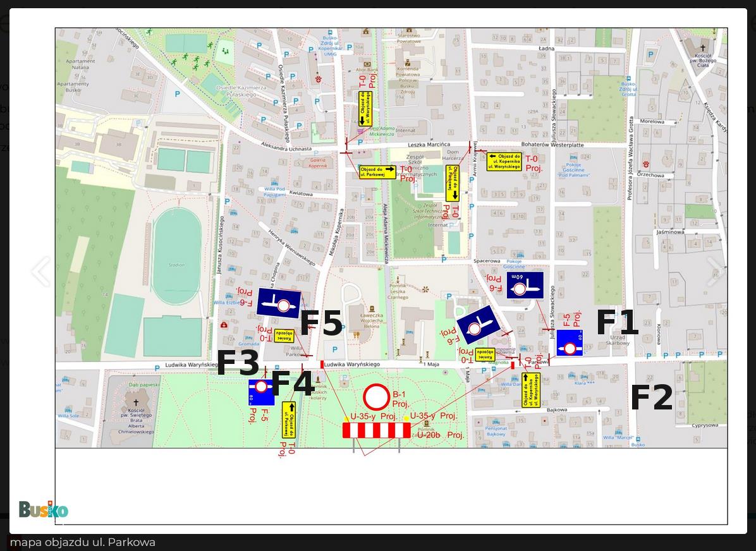Select the blue F-5 sign left of F1
The height and width of the screenshot is (551, 756).
(569, 343)
